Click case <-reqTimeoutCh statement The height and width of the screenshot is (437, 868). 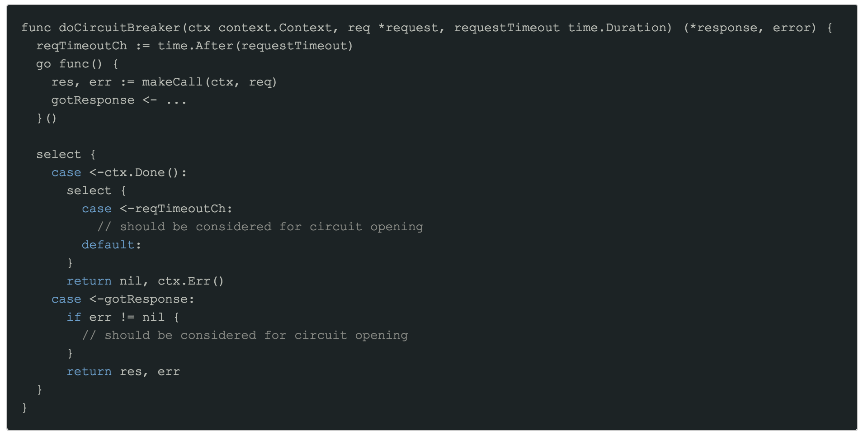pos(157,209)
